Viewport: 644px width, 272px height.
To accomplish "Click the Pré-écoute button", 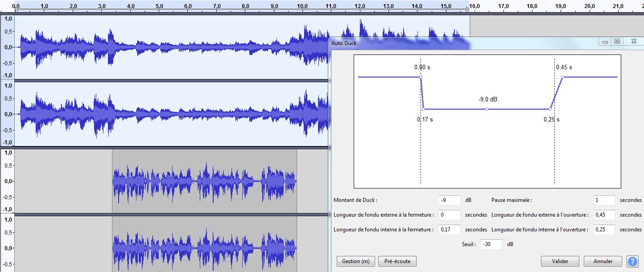I will click(x=397, y=261).
